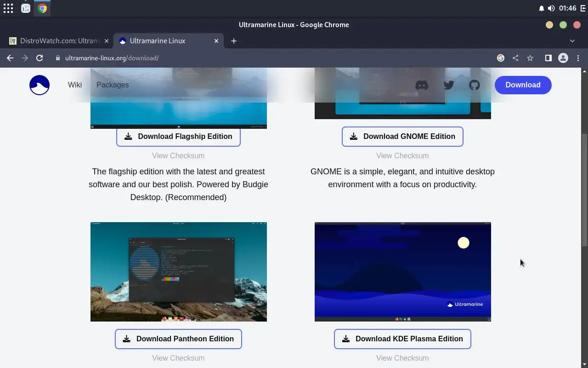
Task: Click the Google icon in address bar
Action: 501,58
